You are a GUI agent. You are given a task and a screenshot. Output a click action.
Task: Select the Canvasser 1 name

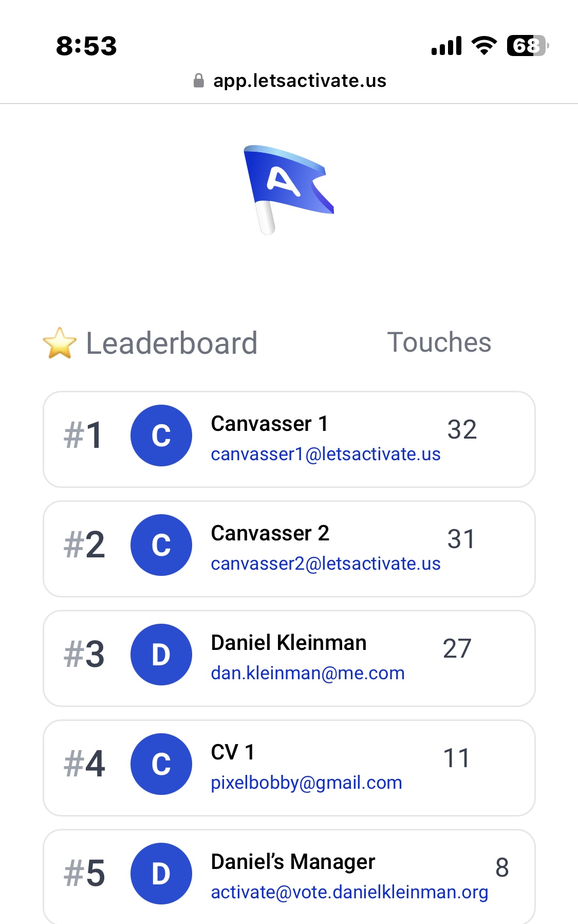click(269, 424)
